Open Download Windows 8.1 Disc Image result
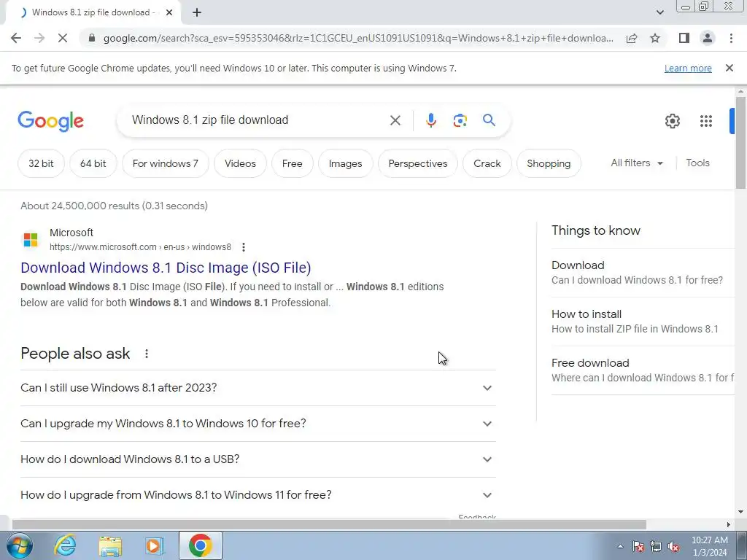Image resolution: width=747 pixels, height=560 pixels. coord(166,268)
